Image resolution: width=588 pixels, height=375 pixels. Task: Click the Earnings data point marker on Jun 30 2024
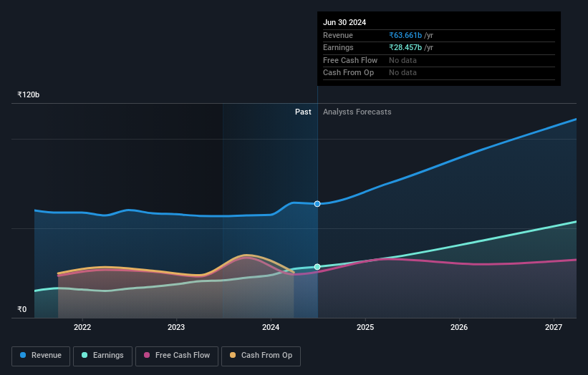[317, 267]
